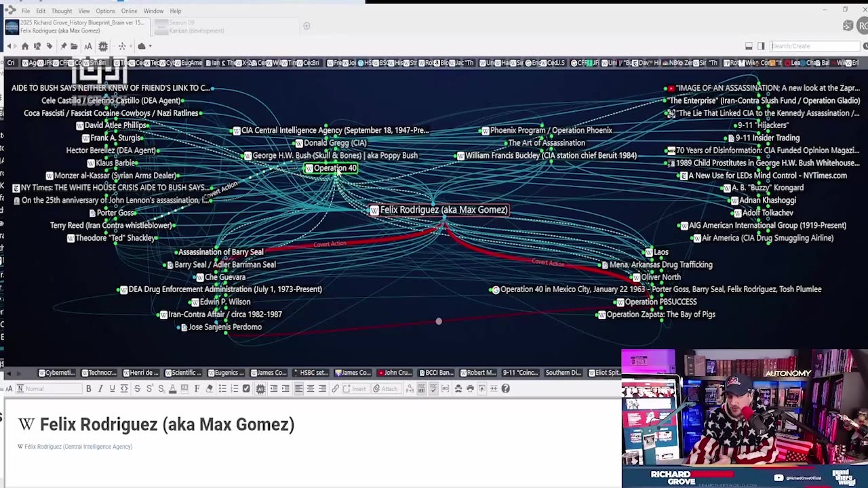This screenshot has height=488, width=868.
Task: Print the note with printer icon
Action: (x=470, y=388)
